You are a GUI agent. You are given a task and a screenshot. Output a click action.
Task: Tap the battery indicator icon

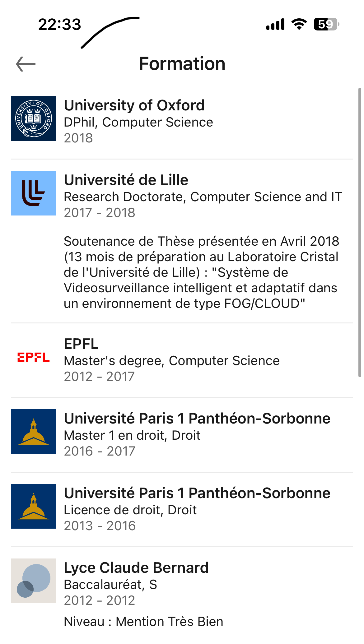326,24
